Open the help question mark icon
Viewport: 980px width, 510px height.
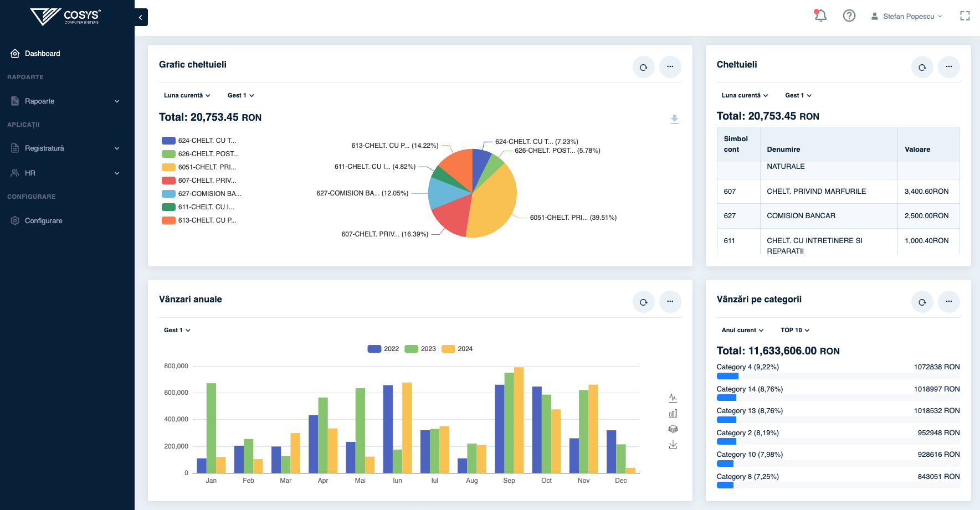pos(849,16)
